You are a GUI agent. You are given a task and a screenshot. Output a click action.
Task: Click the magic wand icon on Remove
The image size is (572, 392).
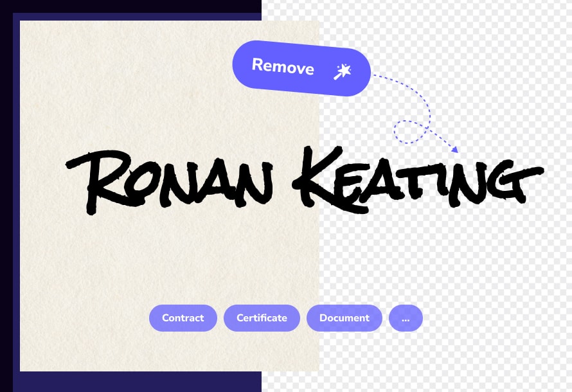point(341,72)
